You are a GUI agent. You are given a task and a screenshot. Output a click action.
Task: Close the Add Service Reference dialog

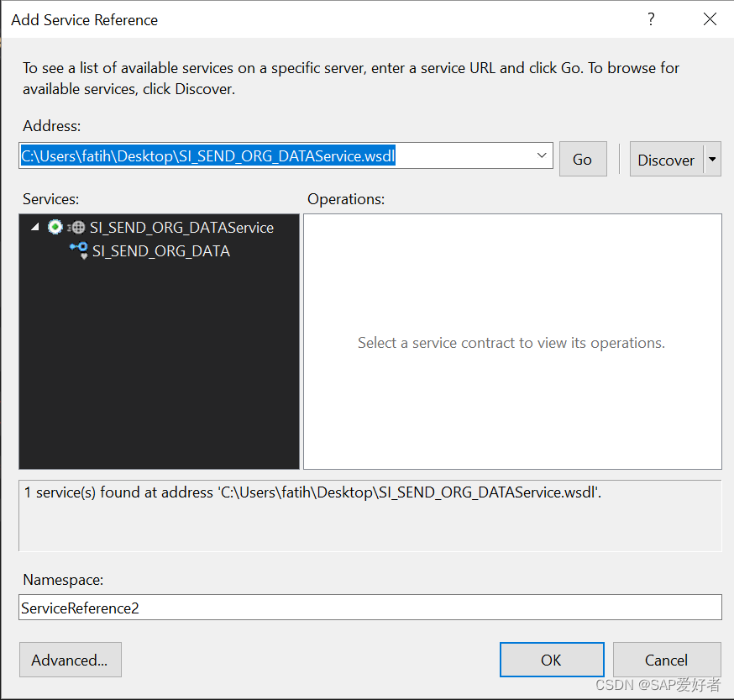pos(710,19)
